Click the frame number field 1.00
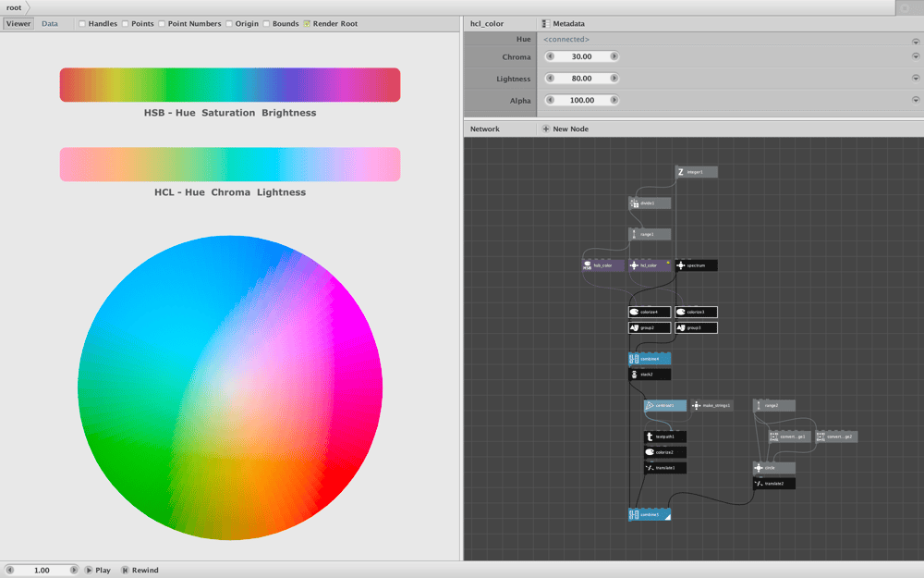This screenshot has height=578, width=924. [42, 570]
